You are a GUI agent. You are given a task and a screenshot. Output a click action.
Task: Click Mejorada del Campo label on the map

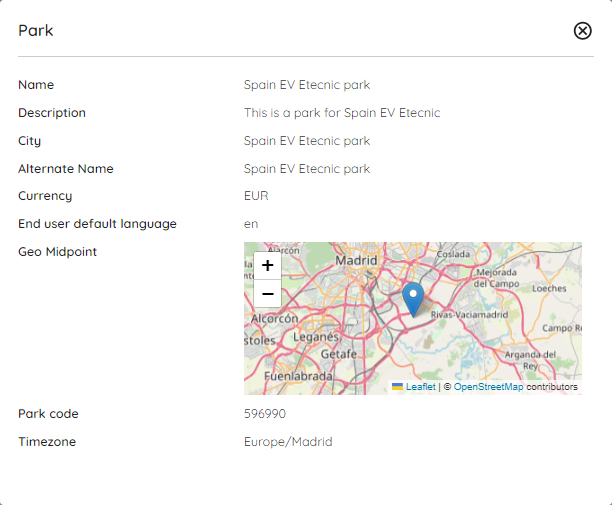click(496, 278)
